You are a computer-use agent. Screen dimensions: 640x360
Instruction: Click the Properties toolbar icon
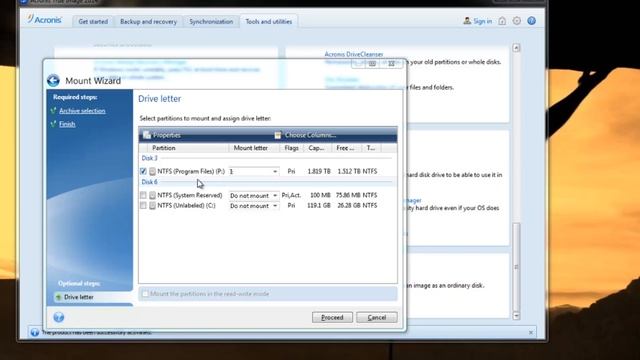[147, 135]
